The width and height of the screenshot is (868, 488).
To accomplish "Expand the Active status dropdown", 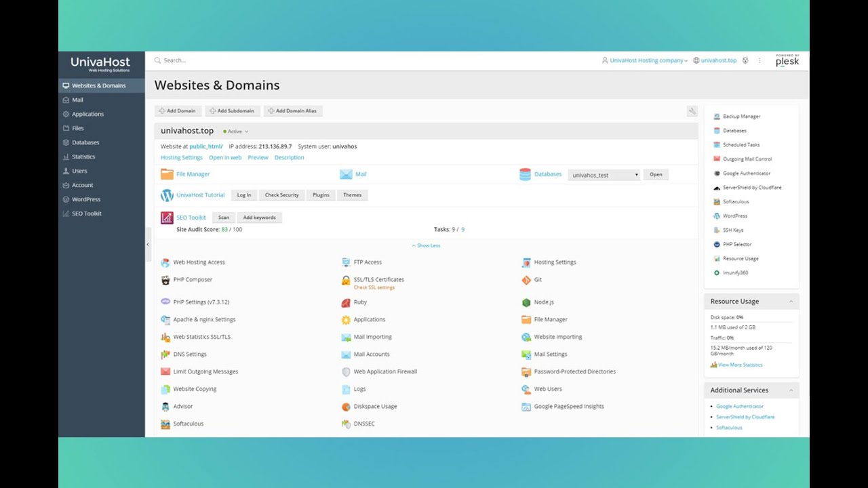I will 236,131.
